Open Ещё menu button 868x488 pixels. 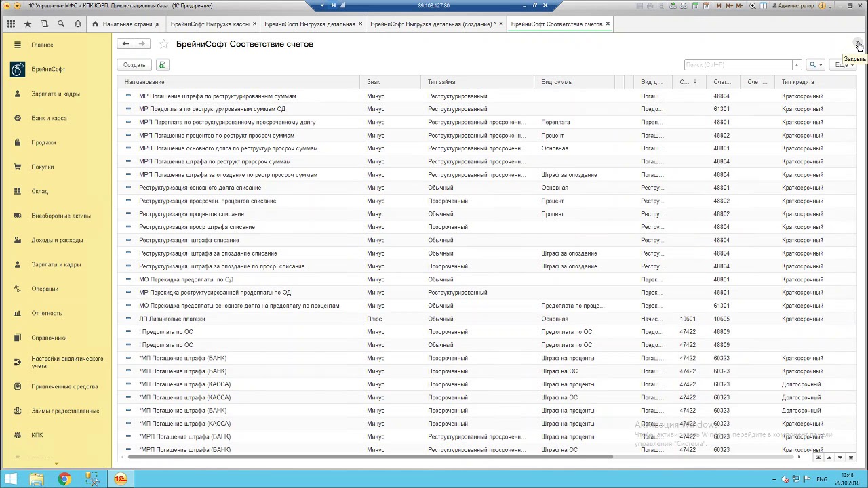(x=843, y=65)
